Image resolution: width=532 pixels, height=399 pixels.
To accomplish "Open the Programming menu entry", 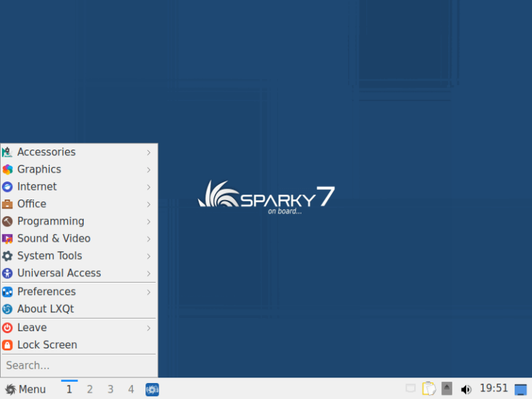I will pos(79,221).
